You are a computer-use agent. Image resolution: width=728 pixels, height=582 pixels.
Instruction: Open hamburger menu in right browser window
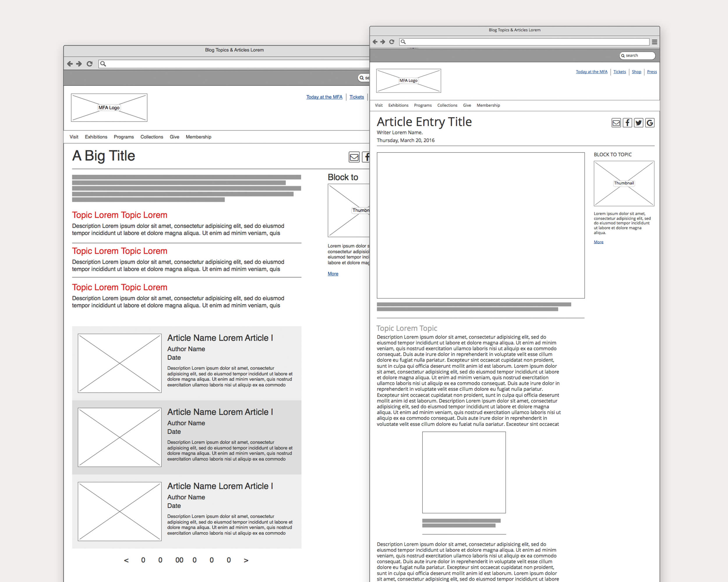[x=654, y=42]
